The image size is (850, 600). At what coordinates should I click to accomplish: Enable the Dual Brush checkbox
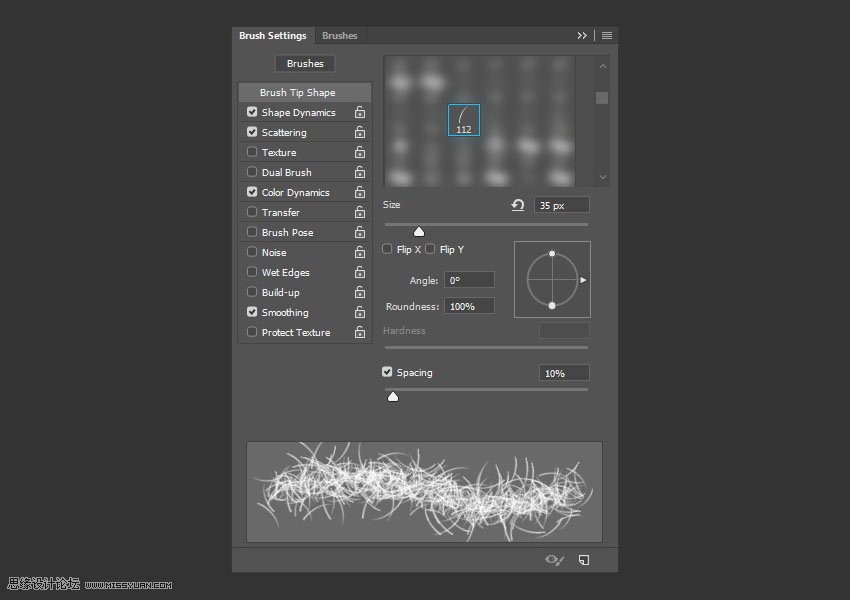(252, 172)
